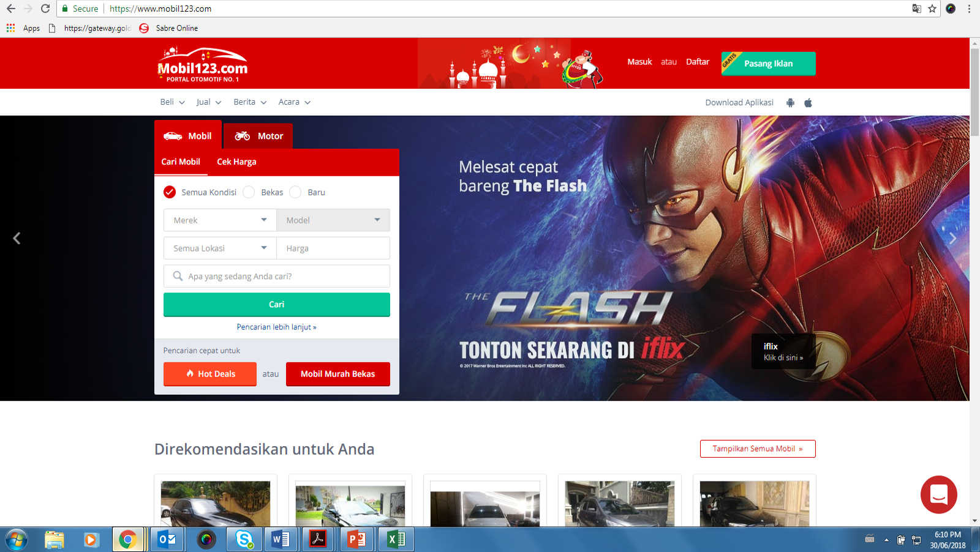Select Bekas condition radio button
The width and height of the screenshot is (980, 552).
(x=249, y=192)
